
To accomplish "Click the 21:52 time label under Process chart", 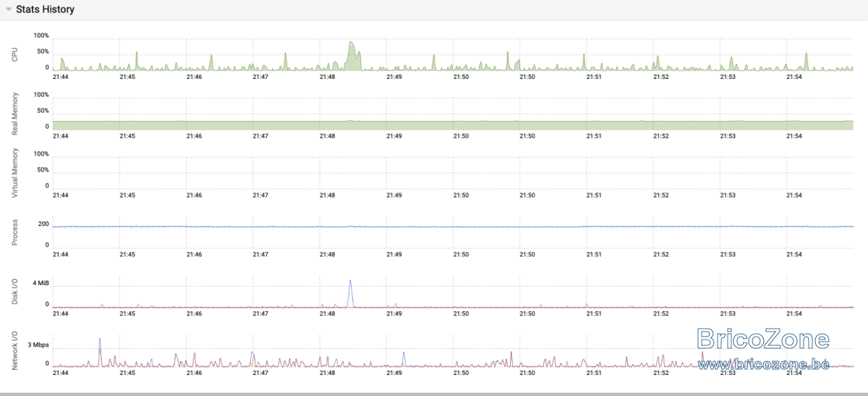I will (660, 254).
